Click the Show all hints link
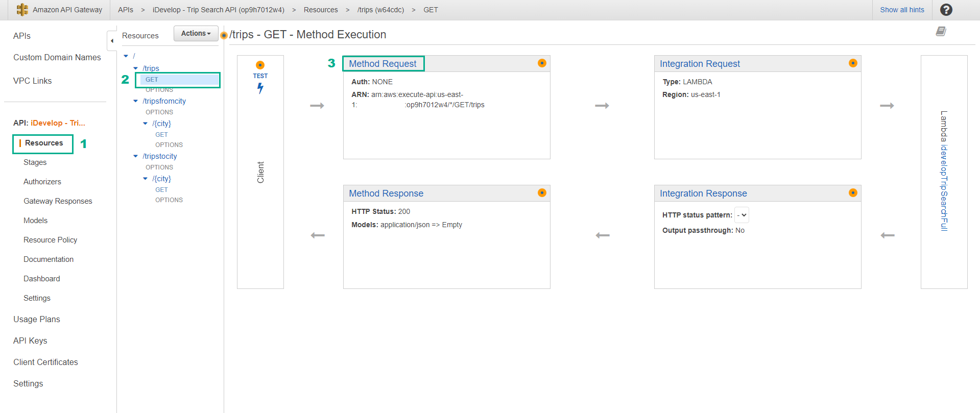 pyautogui.click(x=902, y=10)
